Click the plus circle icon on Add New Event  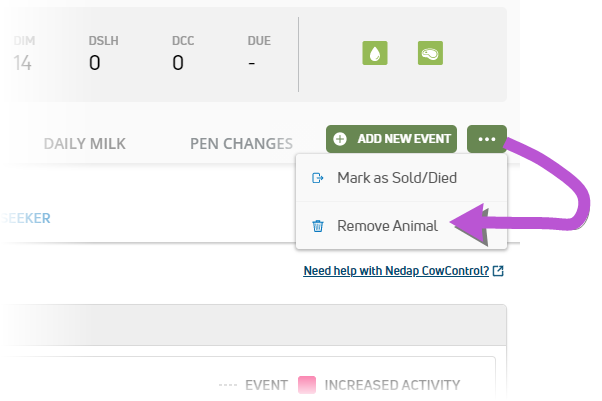point(340,139)
